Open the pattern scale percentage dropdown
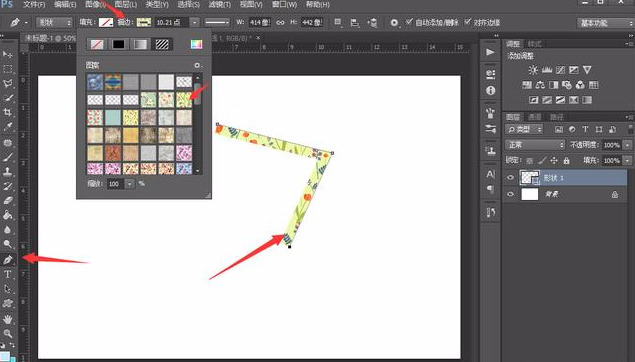The height and width of the screenshot is (362, 635). pyautogui.click(x=130, y=184)
